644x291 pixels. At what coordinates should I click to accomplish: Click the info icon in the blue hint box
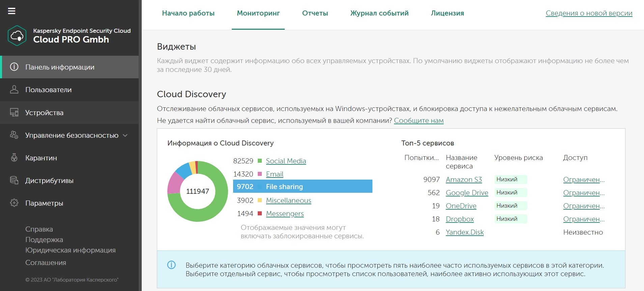point(171,265)
